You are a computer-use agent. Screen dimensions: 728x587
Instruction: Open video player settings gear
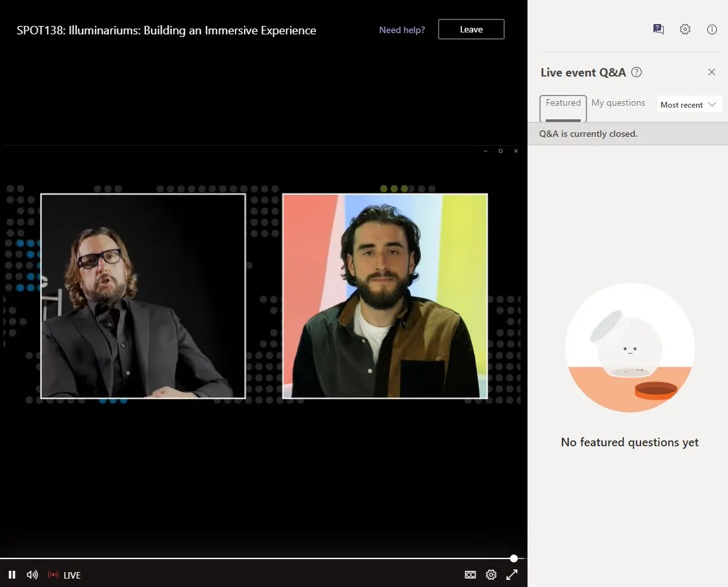pyautogui.click(x=491, y=575)
